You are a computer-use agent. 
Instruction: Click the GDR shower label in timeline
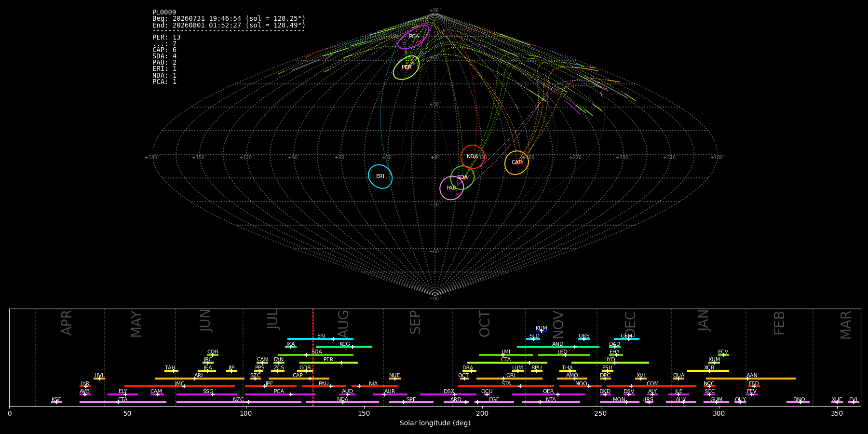(305, 368)
